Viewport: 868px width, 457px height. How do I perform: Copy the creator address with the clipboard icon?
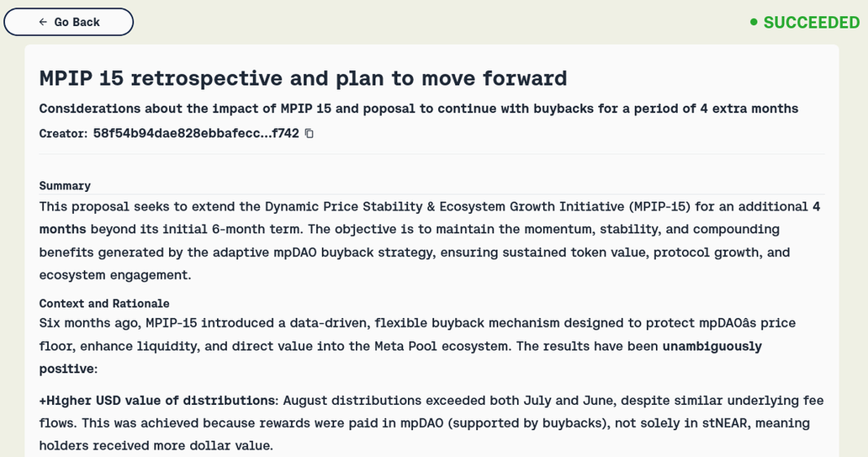[x=310, y=134]
